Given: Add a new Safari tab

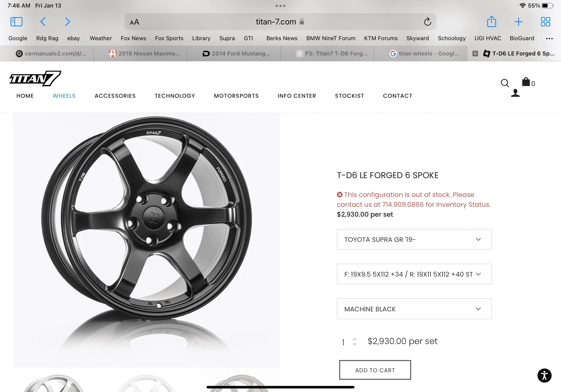Looking at the screenshot, I should pos(518,22).
